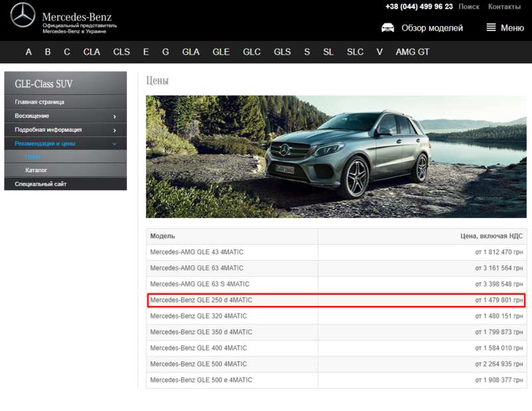532x411 pixels.
Task: Expand the Восхищение submenu arrow
Action: [114, 116]
